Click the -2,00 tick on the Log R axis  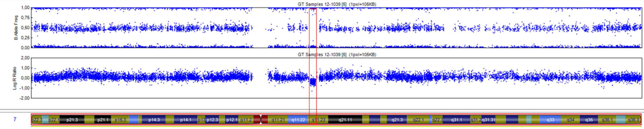coord(24,98)
